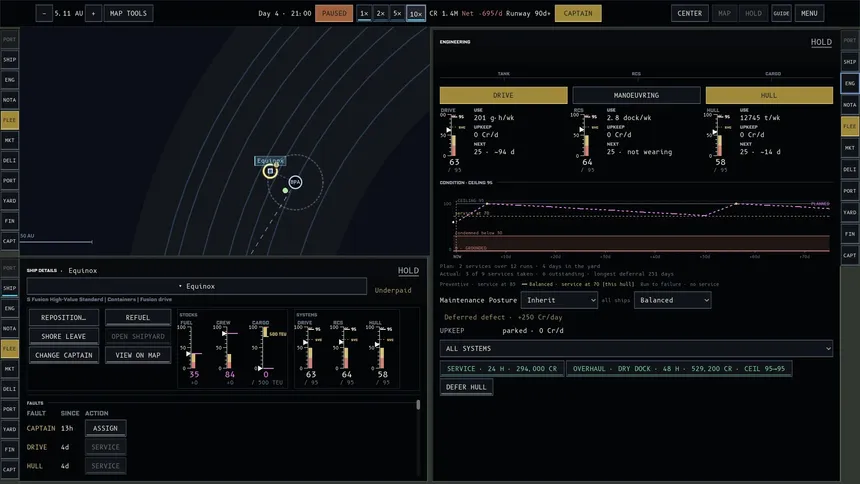The width and height of the screenshot is (860, 484).
Task: Toggle the HULL system selection
Action: click(x=769, y=95)
